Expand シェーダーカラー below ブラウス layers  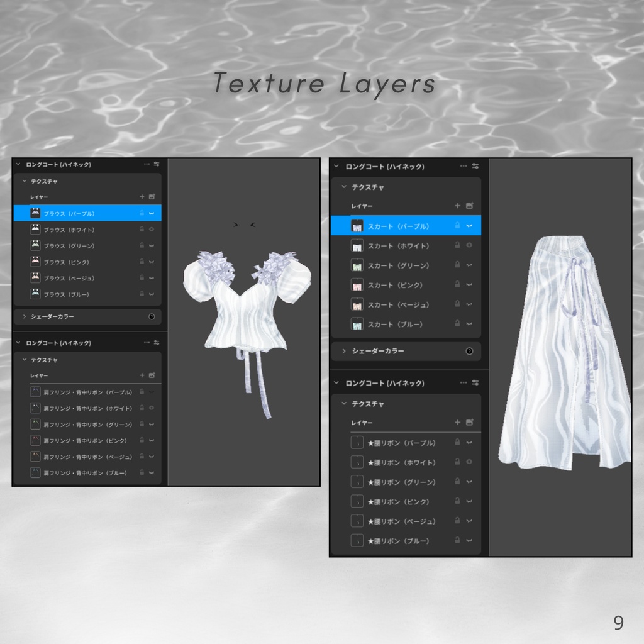25,317
